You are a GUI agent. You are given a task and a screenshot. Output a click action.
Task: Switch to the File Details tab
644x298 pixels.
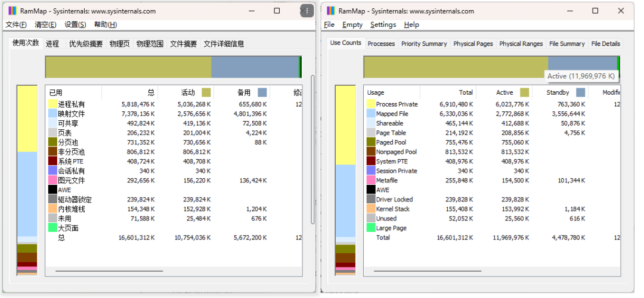(605, 44)
